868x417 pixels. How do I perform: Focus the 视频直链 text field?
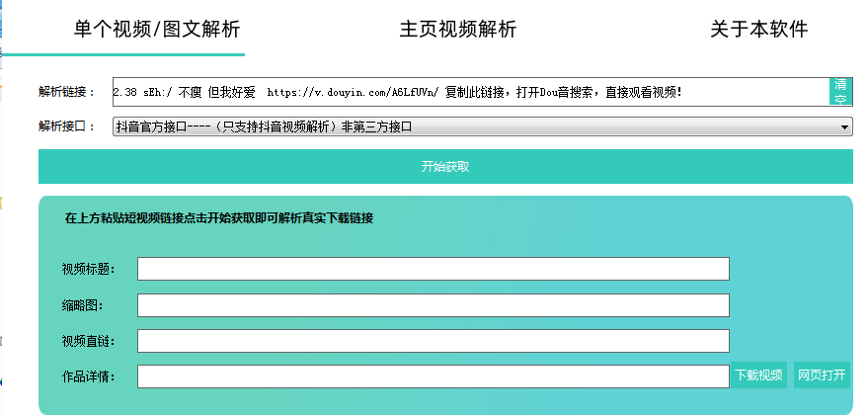[433, 341]
